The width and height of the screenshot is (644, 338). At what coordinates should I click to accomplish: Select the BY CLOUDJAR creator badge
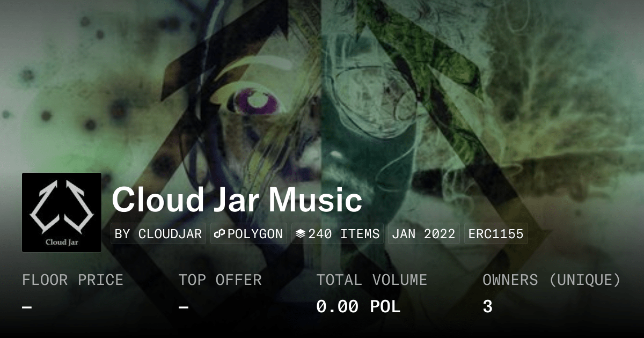pos(158,234)
